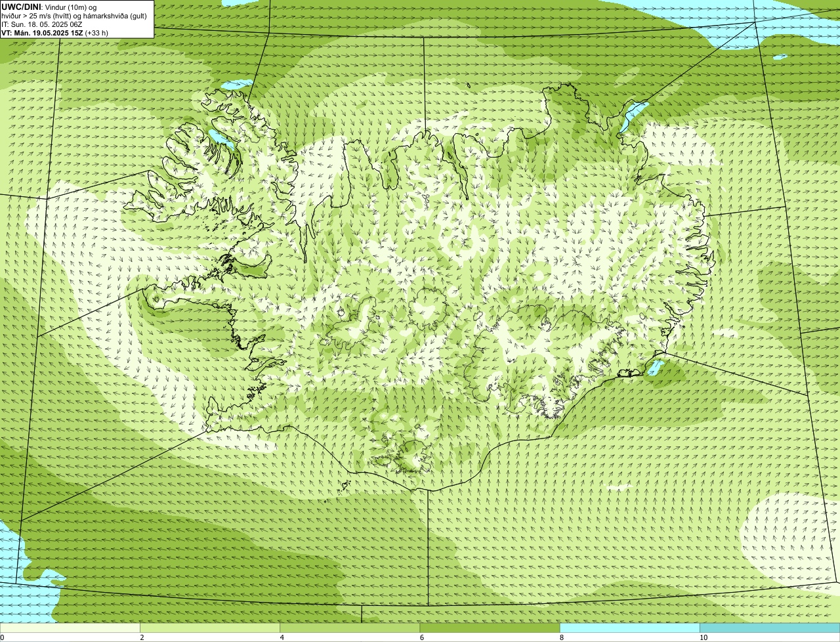The width and height of the screenshot is (840, 642).
Task: Select the light green 2–4 color bar segment
Action: tap(210, 628)
